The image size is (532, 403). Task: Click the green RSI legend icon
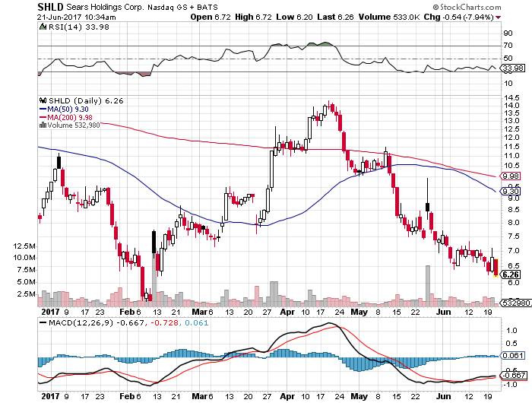43,27
